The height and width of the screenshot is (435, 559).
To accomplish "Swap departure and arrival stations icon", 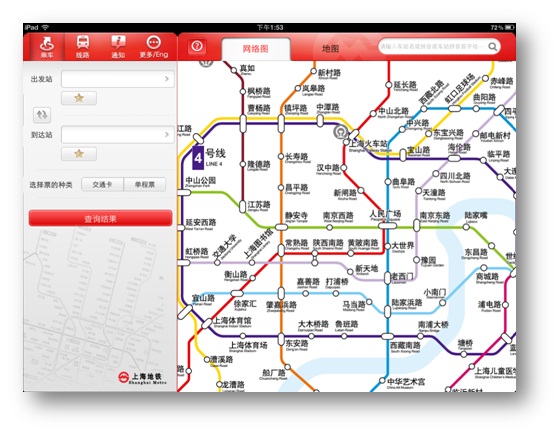I will [42, 115].
